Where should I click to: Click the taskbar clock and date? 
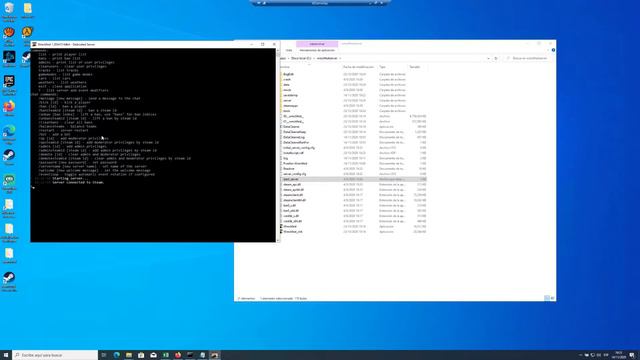619,355
